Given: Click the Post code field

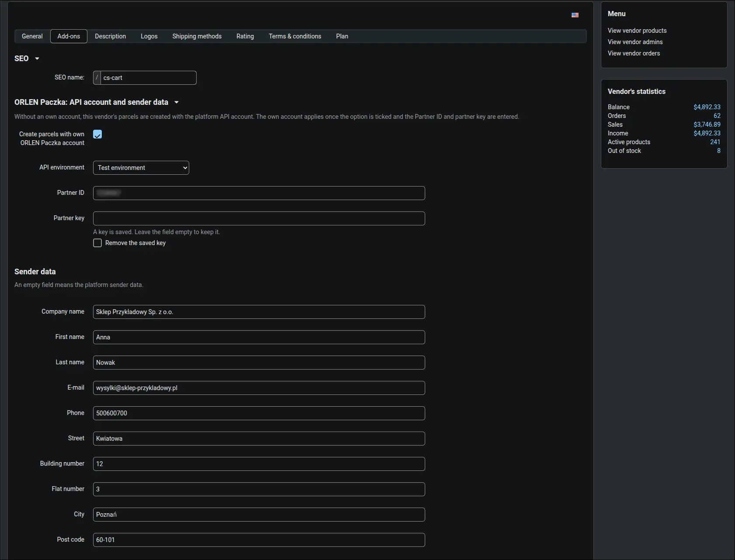Looking at the screenshot, I should tap(259, 540).
